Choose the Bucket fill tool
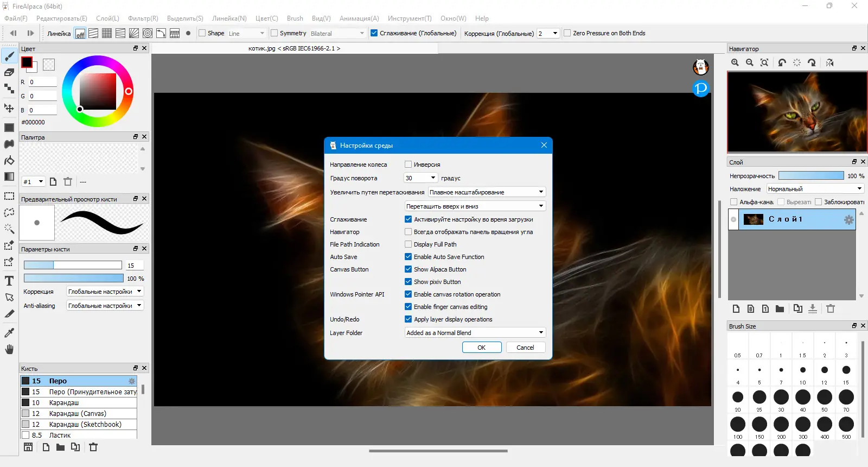Viewport: 868px width, 467px height. point(9,161)
